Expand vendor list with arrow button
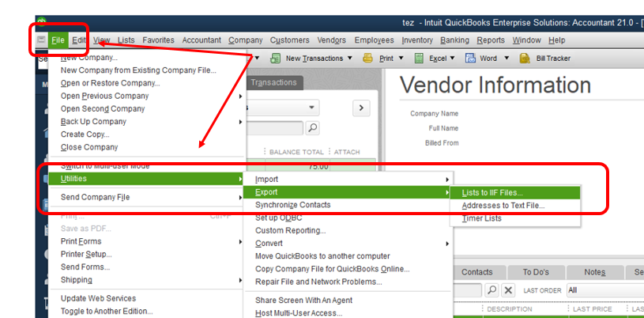Image resolution: width=644 pixels, height=318 pixels. (361, 108)
